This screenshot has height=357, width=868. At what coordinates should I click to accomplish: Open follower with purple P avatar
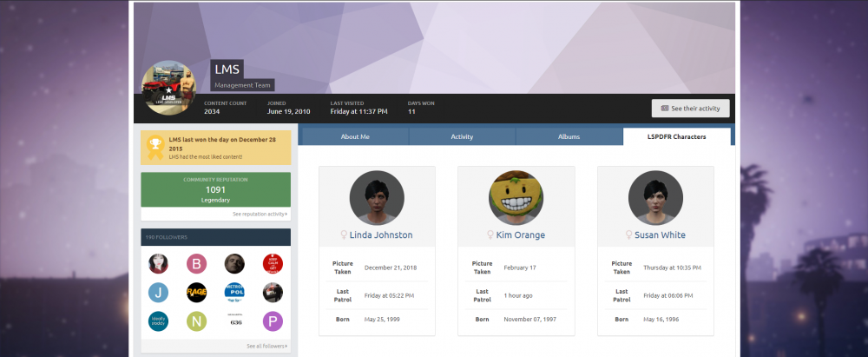pyautogui.click(x=273, y=321)
